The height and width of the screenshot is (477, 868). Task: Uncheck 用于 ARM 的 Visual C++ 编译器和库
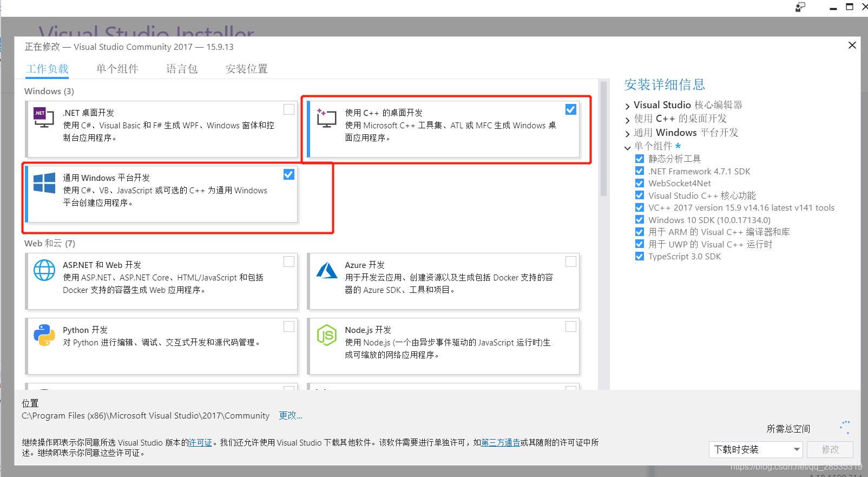[x=640, y=232]
